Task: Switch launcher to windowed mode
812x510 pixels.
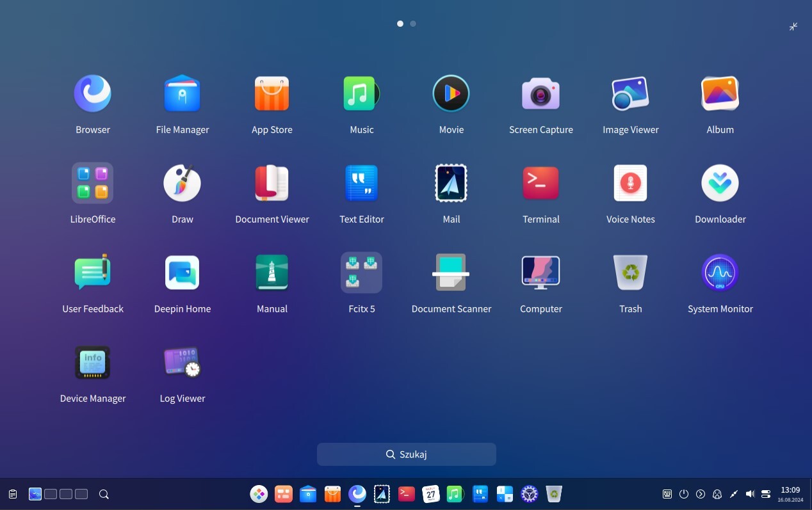Action: pyautogui.click(x=793, y=26)
